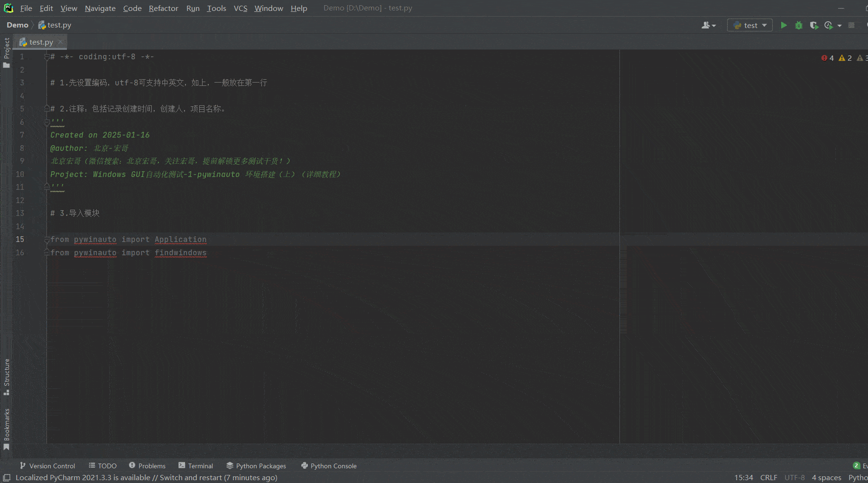Viewport: 868px width, 483px height.
Task: Collapse the imports fold marker on line 15
Action: 47,240
